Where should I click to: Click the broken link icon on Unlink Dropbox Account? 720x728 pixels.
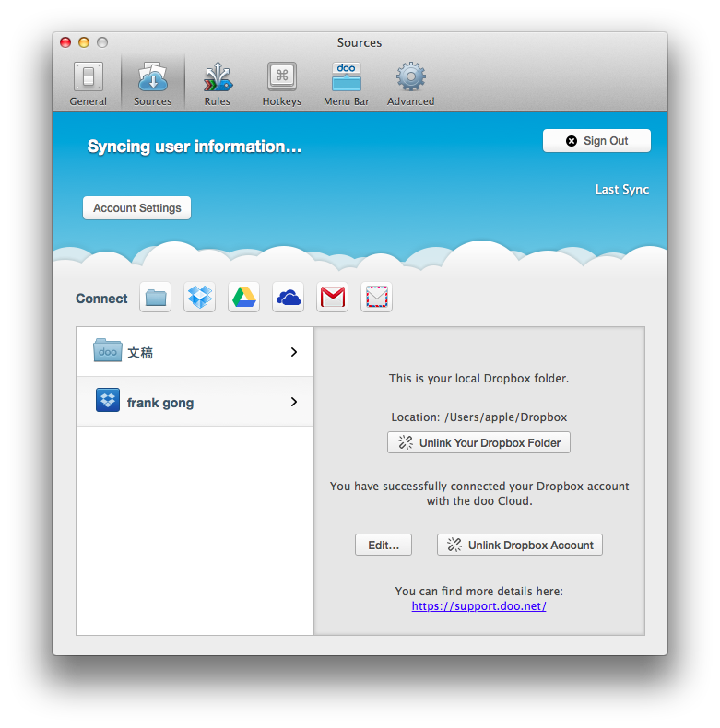coord(454,545)
